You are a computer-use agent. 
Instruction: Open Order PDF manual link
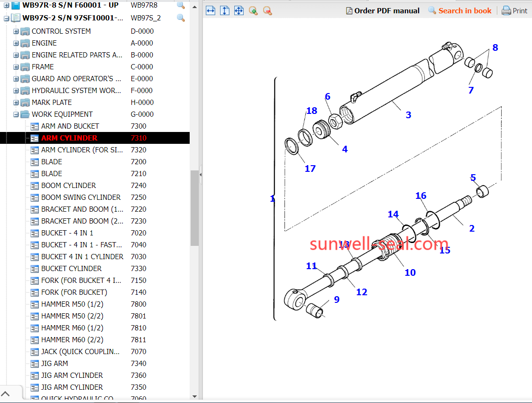[x=383, y=10]
